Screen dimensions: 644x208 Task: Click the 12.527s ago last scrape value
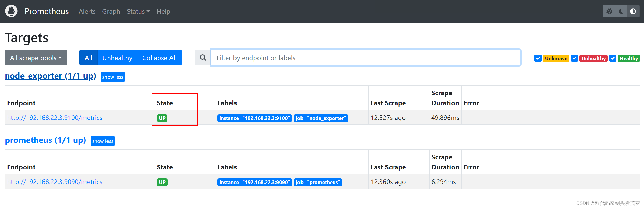click(388, 118)
